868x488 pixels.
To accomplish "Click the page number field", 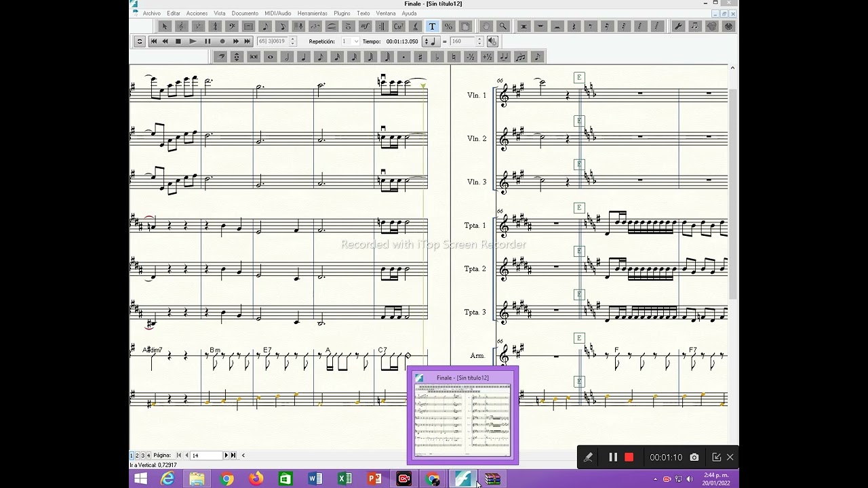I will click(x=207, y=455).
